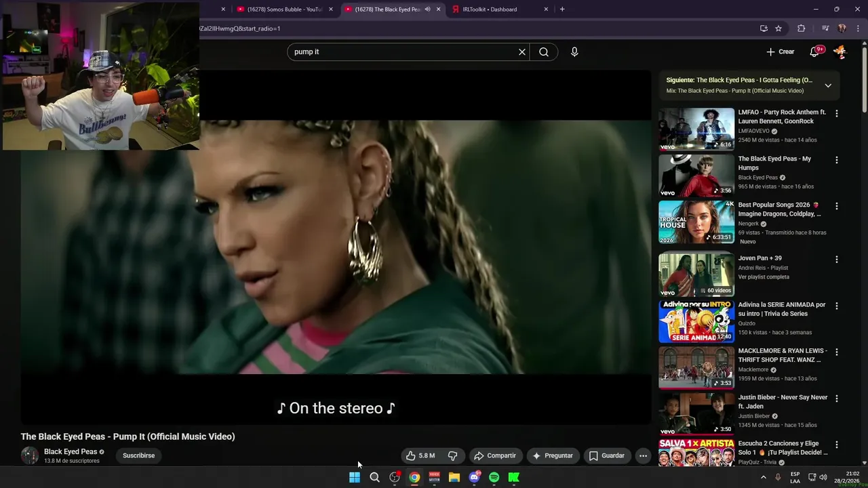
Task: Show hidden system tray icons
Action: coord(763,477)
